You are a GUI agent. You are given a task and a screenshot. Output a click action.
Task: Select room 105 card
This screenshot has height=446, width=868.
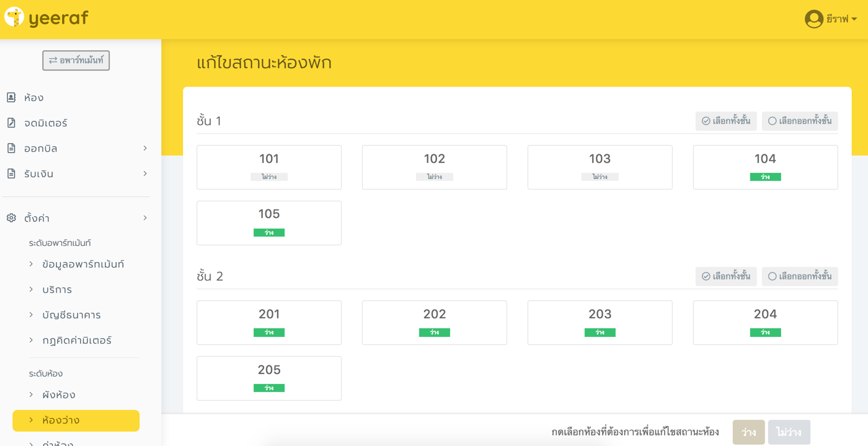click(x=269, y=223)
